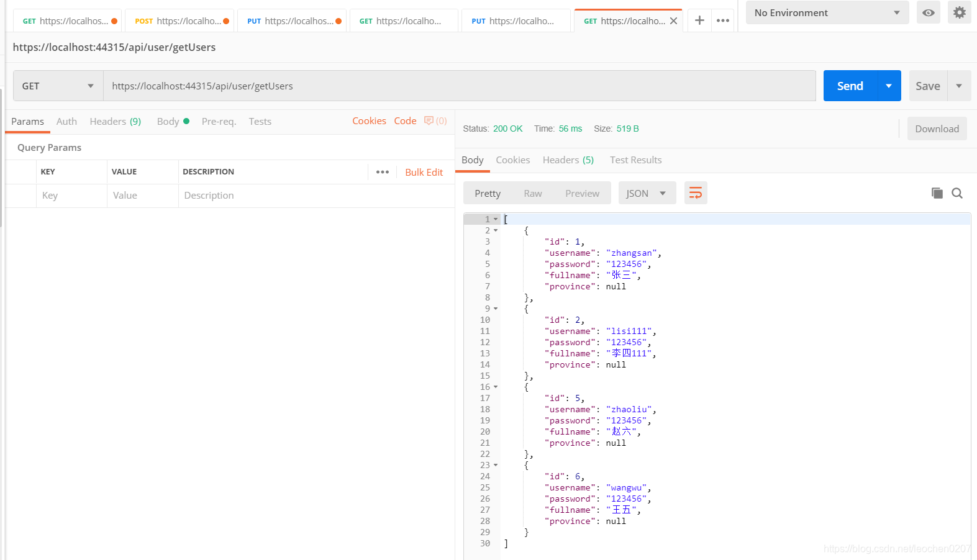
Task: Collapse the JSON object at line 23
Action: pyautogui.click(x=496, y=465)
